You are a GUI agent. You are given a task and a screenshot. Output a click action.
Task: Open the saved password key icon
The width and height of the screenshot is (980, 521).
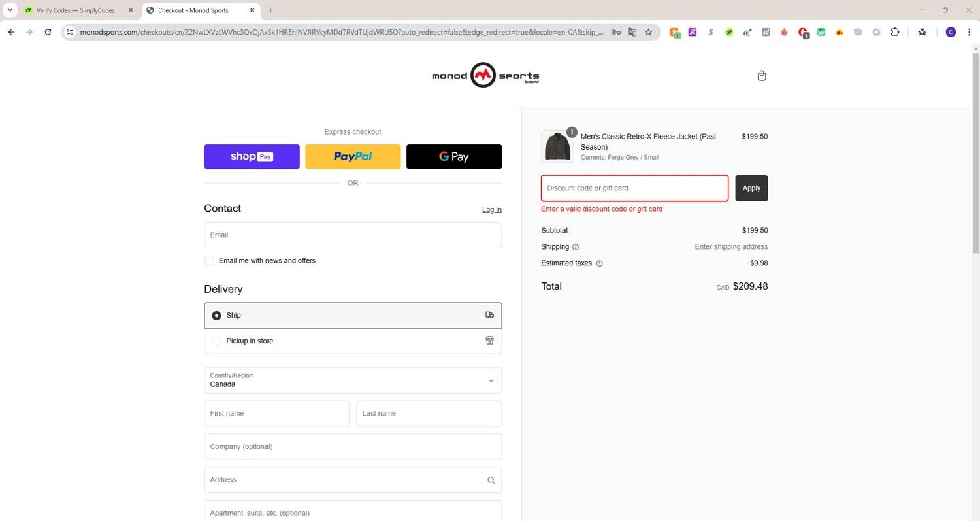pos(615,32)
